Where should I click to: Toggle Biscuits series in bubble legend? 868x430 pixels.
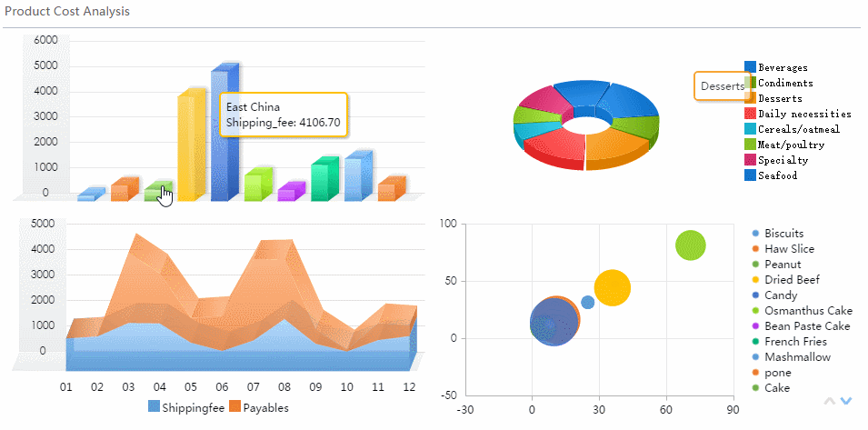(783, 234)
